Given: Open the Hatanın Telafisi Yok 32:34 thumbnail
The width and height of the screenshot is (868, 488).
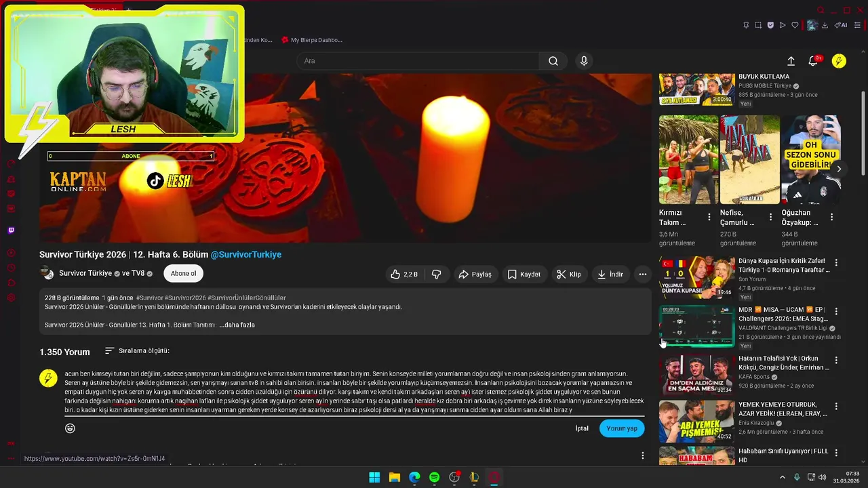Looking at the screenshot, I should click(x=696, y=374).
